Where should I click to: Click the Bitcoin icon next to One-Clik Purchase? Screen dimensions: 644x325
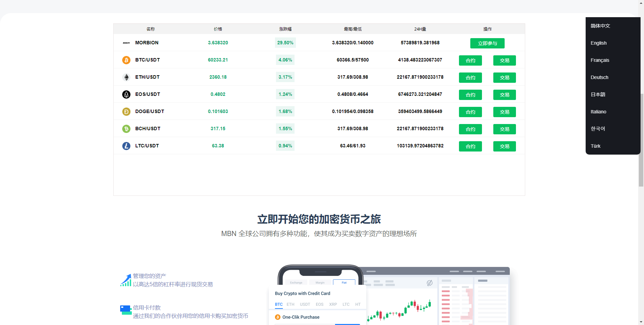[x=277, y=317]
